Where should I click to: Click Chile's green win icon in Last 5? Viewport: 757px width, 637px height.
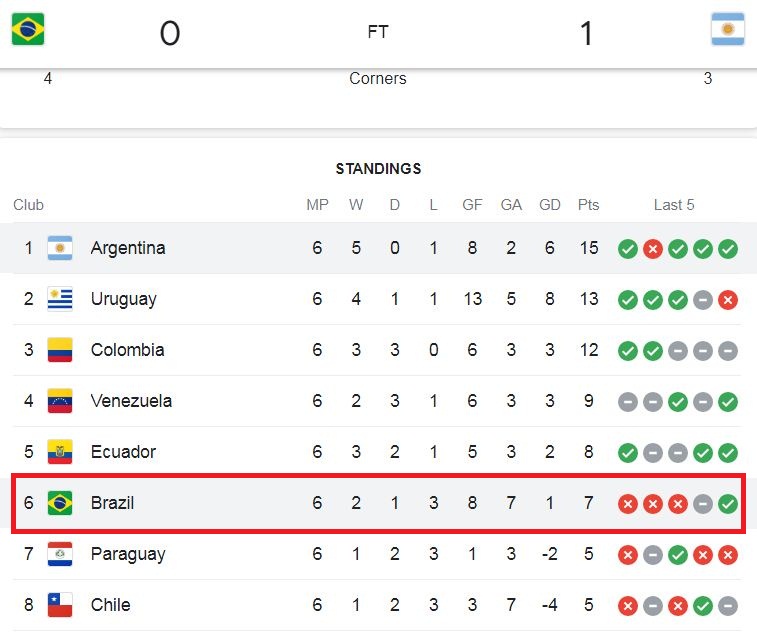tap(703, 606)
